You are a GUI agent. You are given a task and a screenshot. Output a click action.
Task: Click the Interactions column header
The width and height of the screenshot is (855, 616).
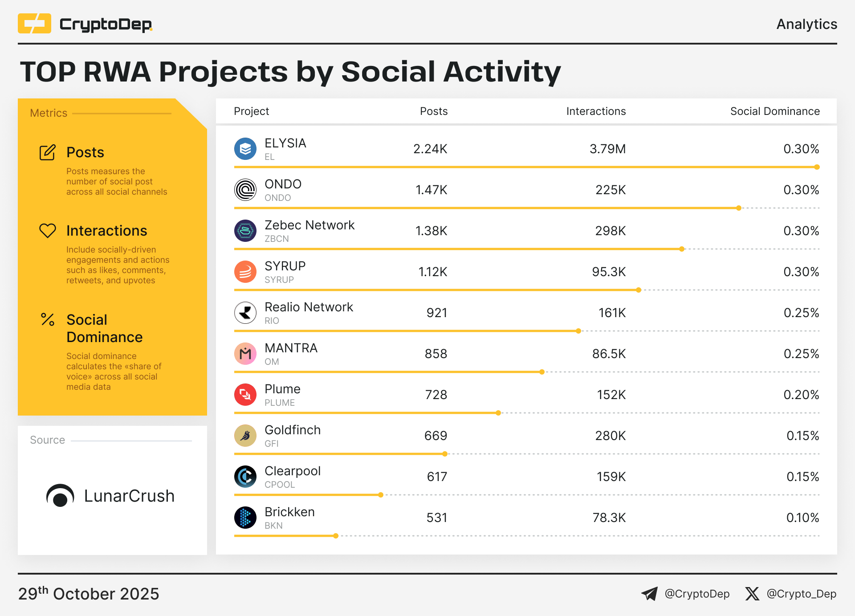click(x=596, y=111)
